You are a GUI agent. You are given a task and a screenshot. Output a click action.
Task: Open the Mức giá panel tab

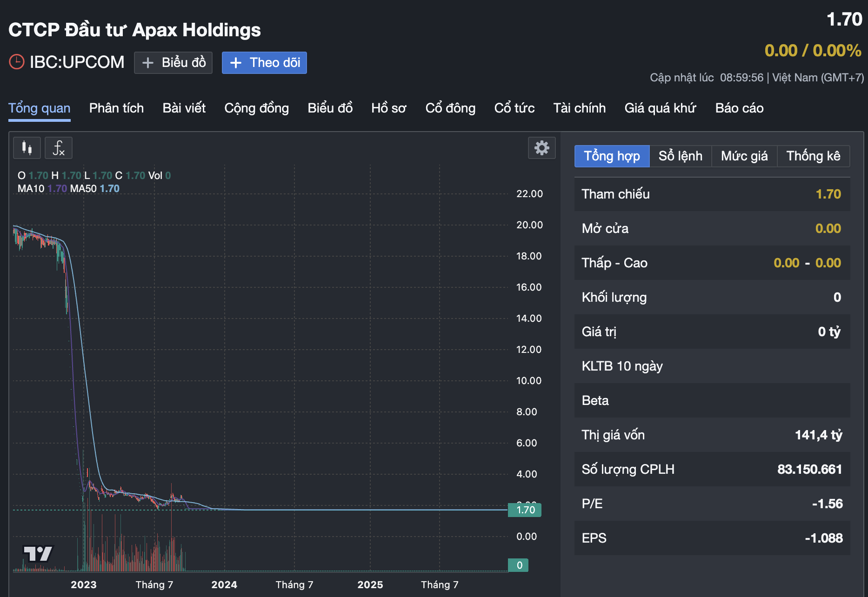(x=743, y=156)
